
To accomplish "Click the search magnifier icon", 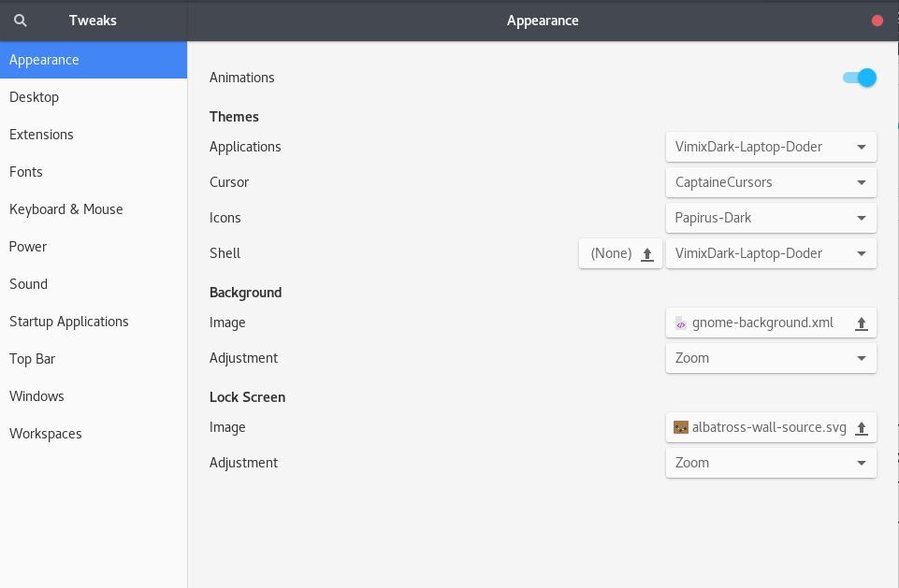I will click(21, 21).
